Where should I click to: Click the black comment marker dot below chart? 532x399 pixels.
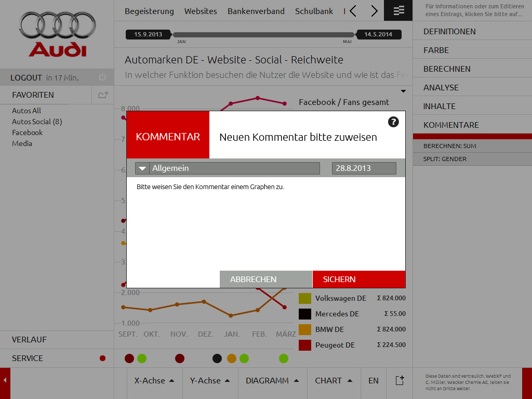[217, 358]
